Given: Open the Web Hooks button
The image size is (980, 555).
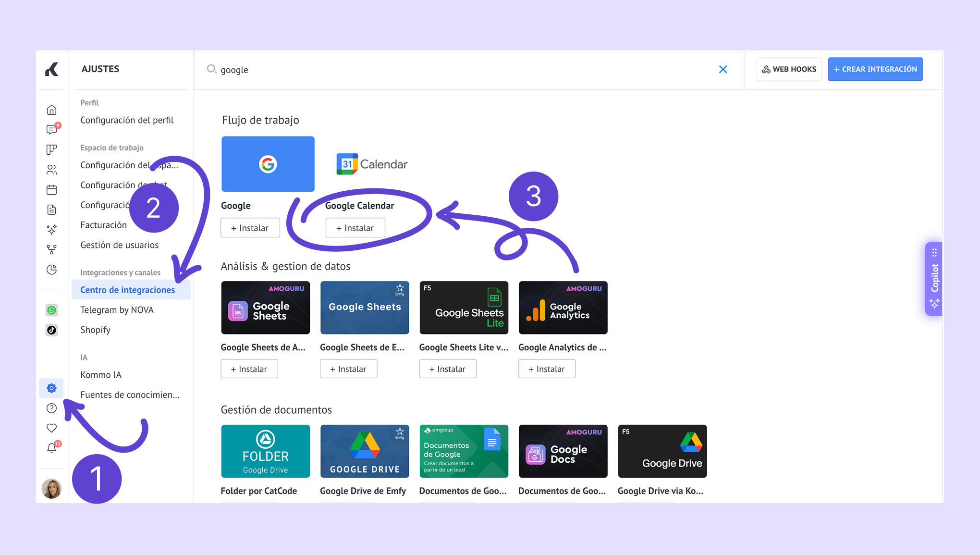Looking at the screenshot, I should coord(789,69).
